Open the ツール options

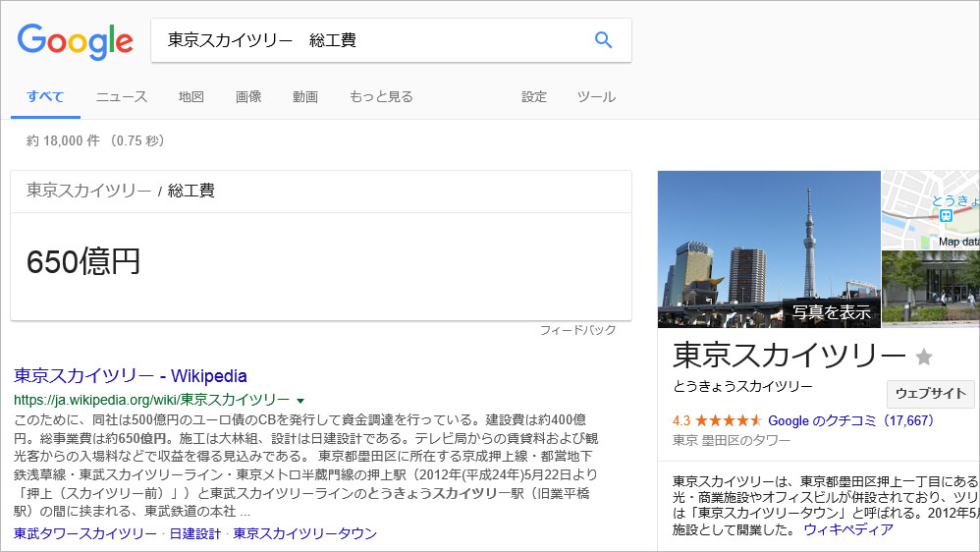[x=596, y=96]
